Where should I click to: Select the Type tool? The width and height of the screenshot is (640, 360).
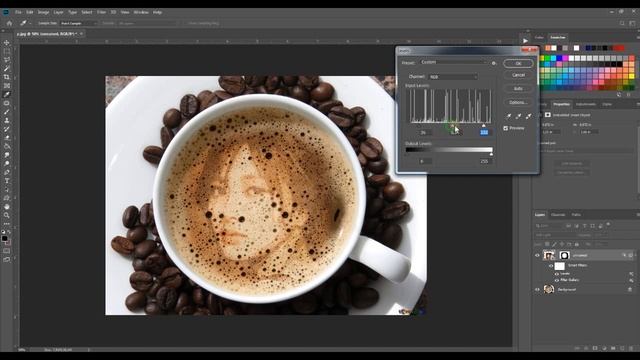point(7,181)
